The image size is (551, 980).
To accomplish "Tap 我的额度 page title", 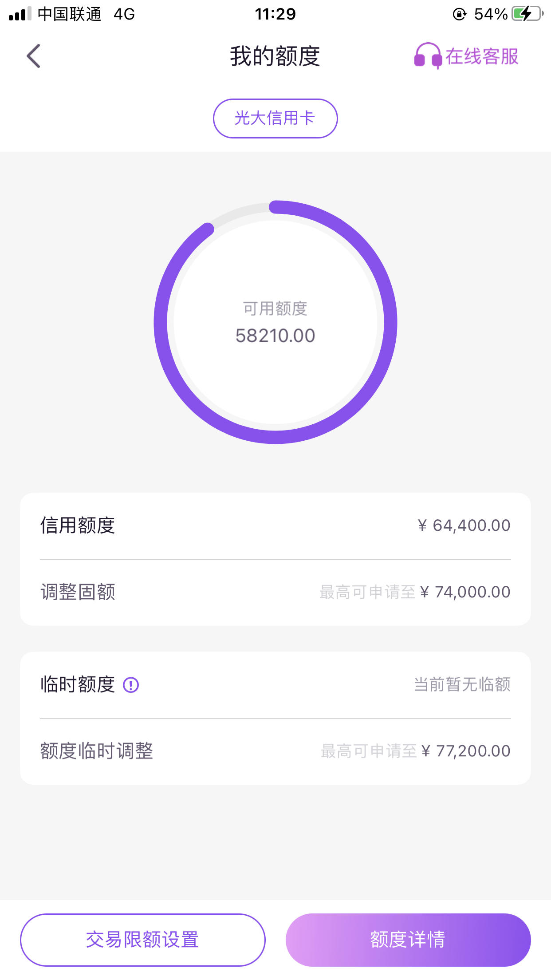I will click(x=275, y=56).
